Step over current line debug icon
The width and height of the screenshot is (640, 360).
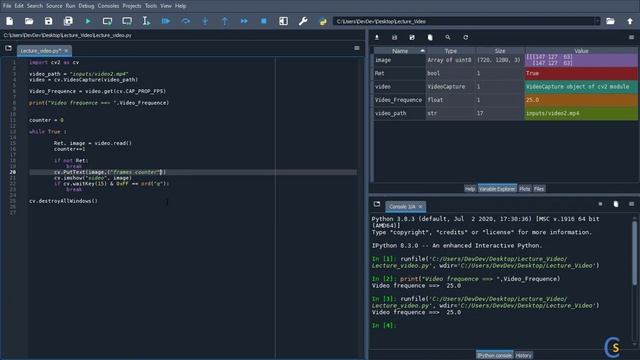tap(185, 21)
